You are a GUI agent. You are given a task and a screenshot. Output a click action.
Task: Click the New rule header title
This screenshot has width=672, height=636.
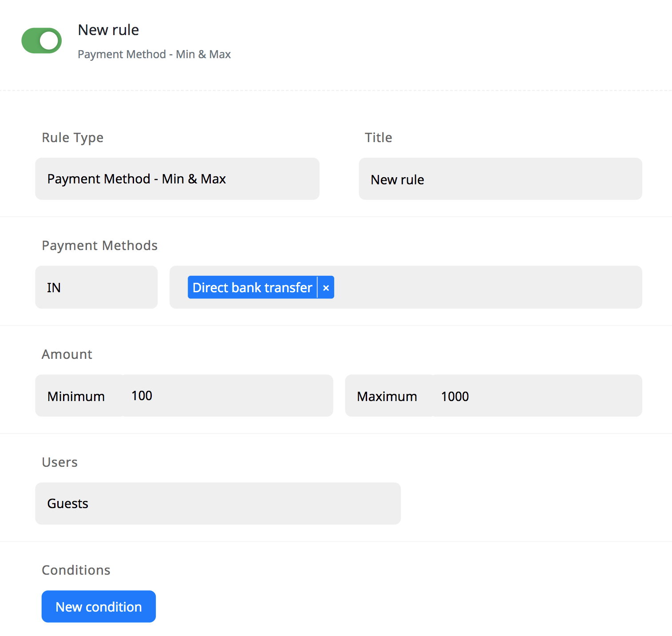pyautogui.click(x=108, y=30)
